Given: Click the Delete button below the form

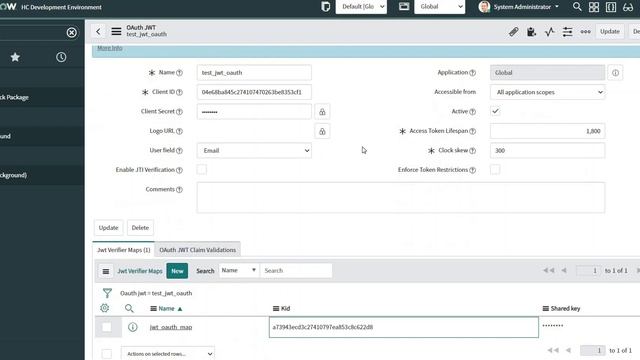Looking at the screenshot, I should [x=140, y=228].
